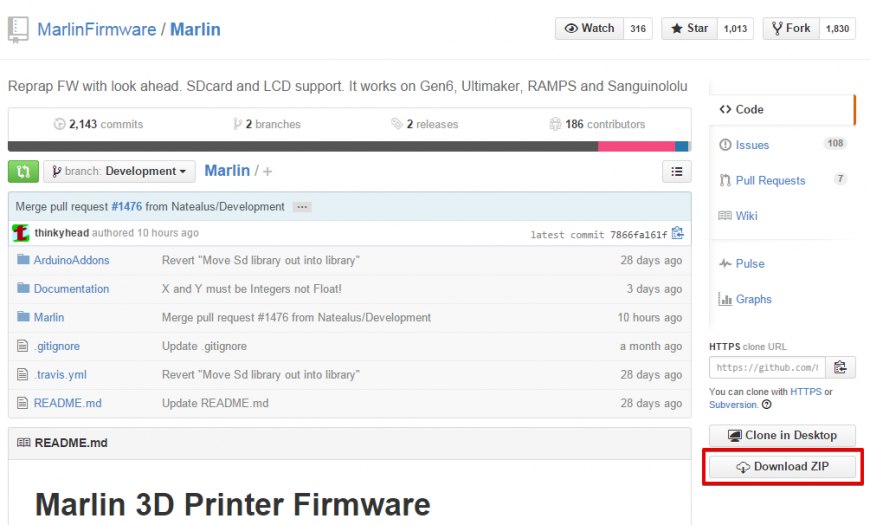Switch clone method via HTTPS link
This screenshot has height=525, width=870.
(806, 391)
